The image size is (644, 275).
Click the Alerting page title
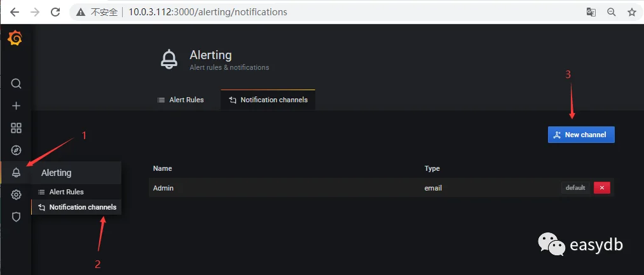coord(210,55)
